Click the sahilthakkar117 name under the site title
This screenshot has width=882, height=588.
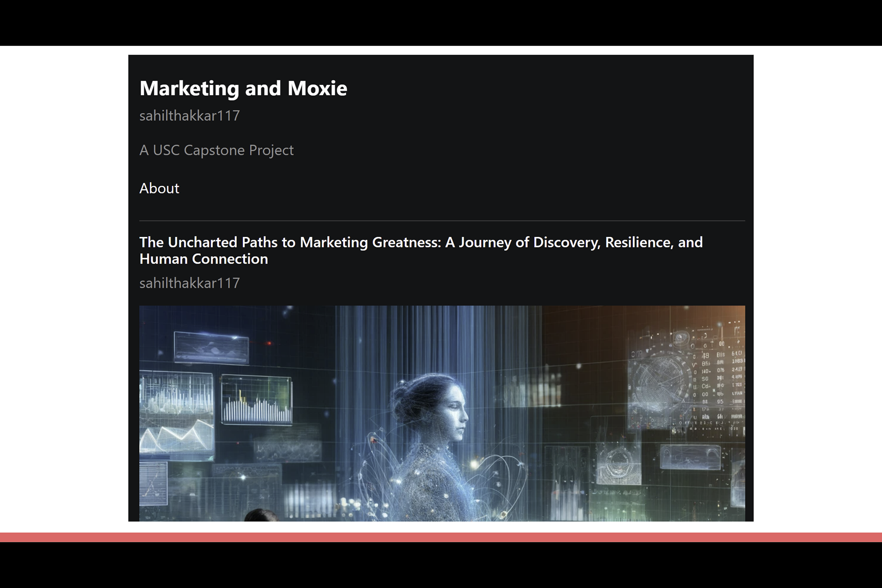189,116
